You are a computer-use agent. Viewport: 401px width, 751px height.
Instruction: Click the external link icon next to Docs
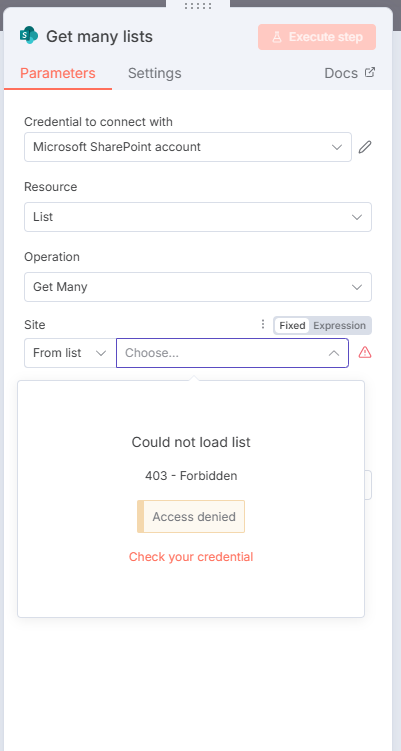click(369, 72)
